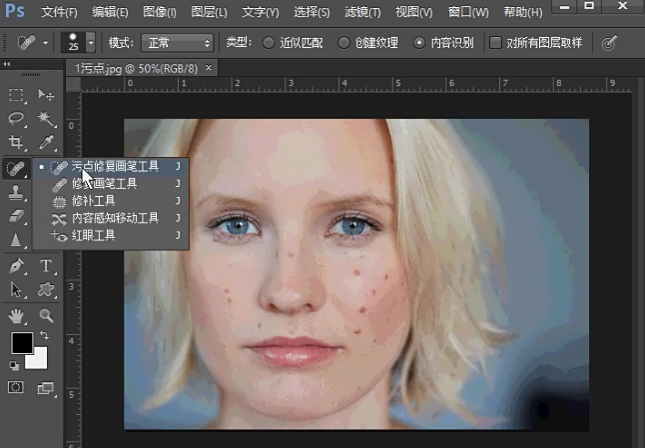Click the Photoshop Ps logo
Screen dimensions: 645x448
15,11
